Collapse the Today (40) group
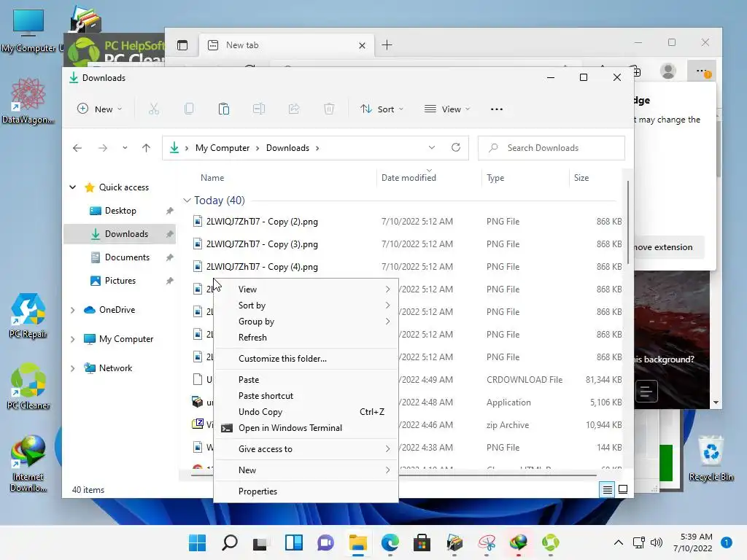Image resolution: width=747 pixels, height=560 pixels. (187, 201)
